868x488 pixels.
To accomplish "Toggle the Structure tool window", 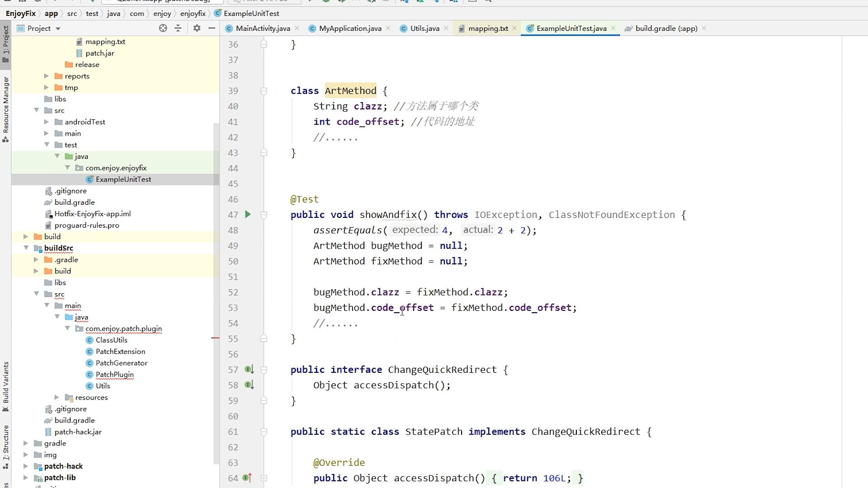I will (x=5, y=446).
